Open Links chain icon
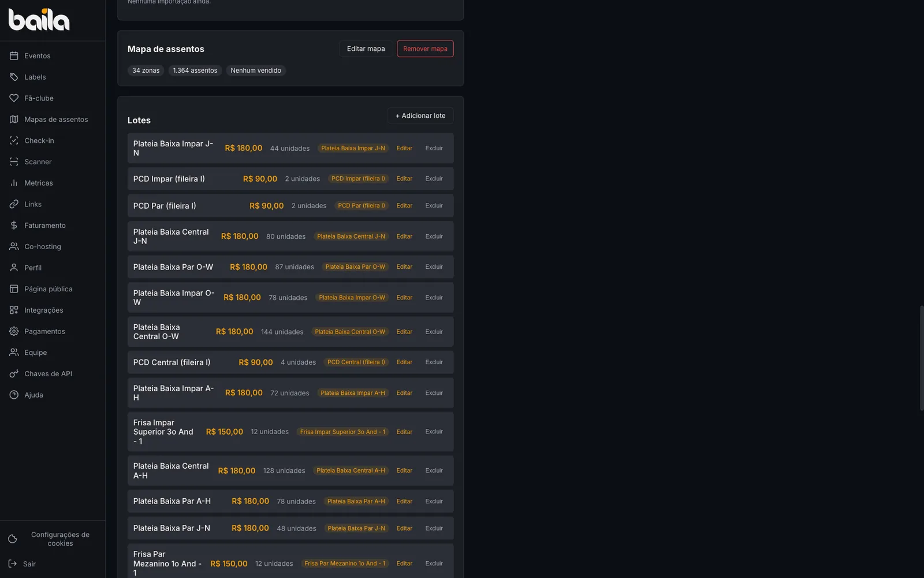Screen dimensions: 924x578 click(14, 204)
